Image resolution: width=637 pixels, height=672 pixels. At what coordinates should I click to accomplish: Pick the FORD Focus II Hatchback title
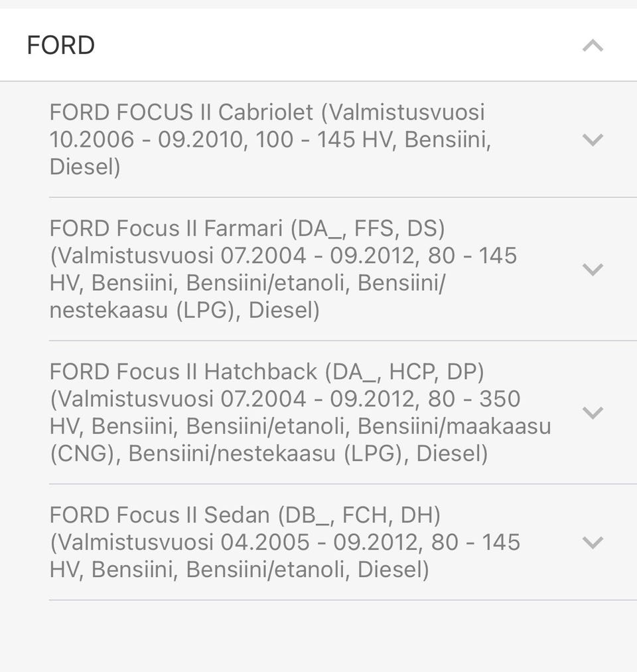(x=183, y=372)
